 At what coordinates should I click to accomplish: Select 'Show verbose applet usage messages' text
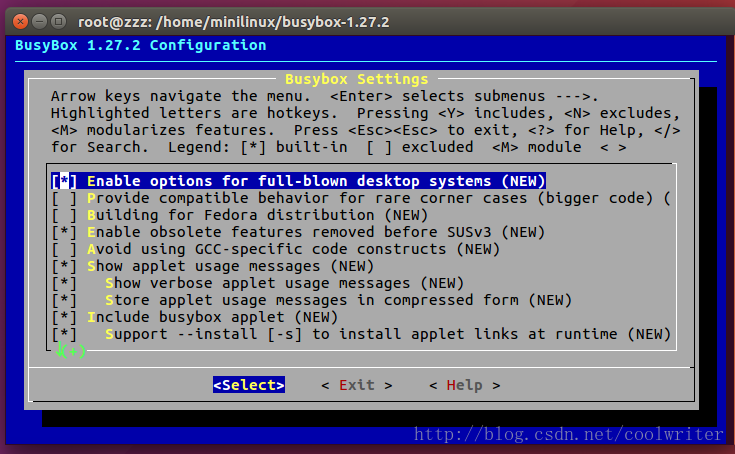[285, 283]
